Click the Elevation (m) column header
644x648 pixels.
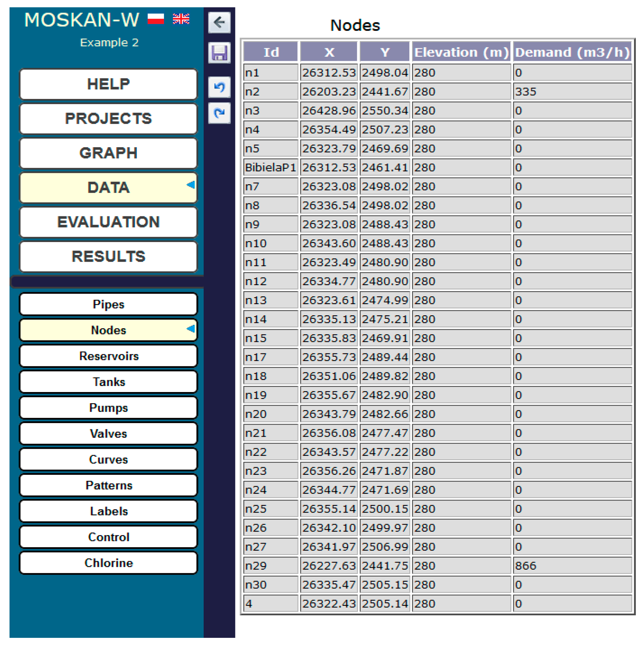[461, 52]
